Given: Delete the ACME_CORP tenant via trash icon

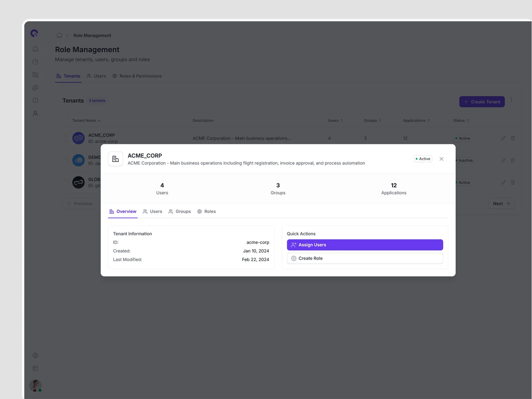Looking at the screenshot, I should coord(513,138).
